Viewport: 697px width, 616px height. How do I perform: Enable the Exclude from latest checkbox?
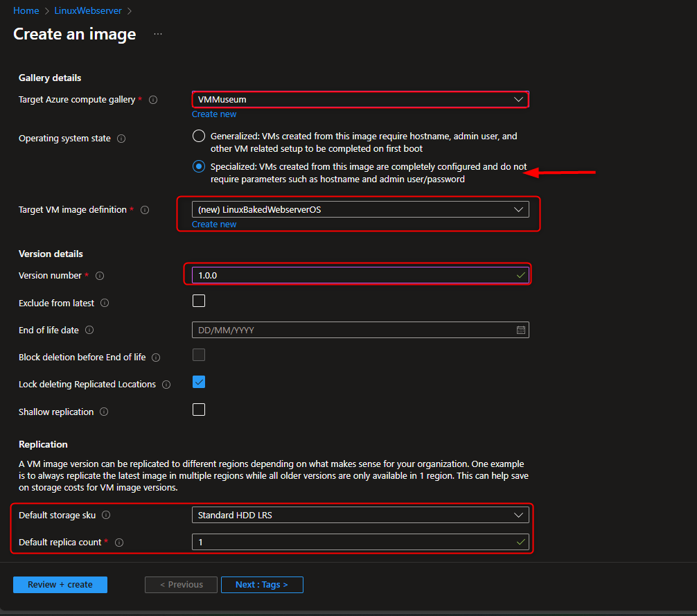coord(199,301)
